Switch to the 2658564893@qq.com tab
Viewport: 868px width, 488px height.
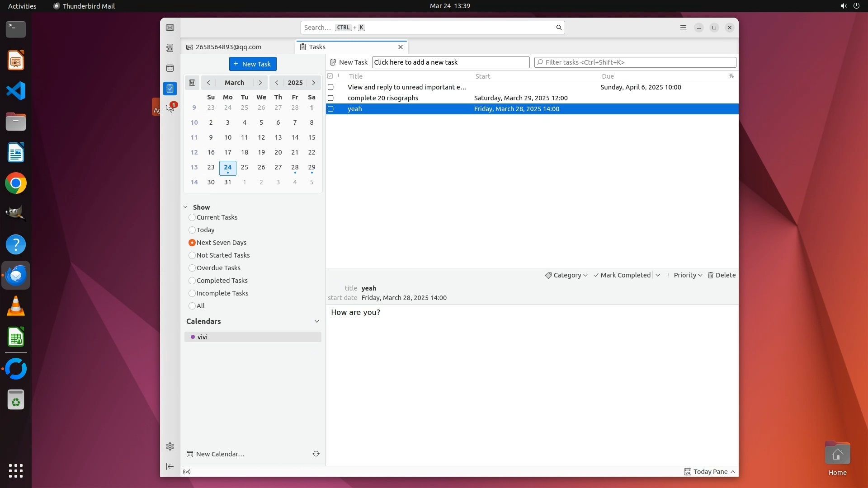228,47
